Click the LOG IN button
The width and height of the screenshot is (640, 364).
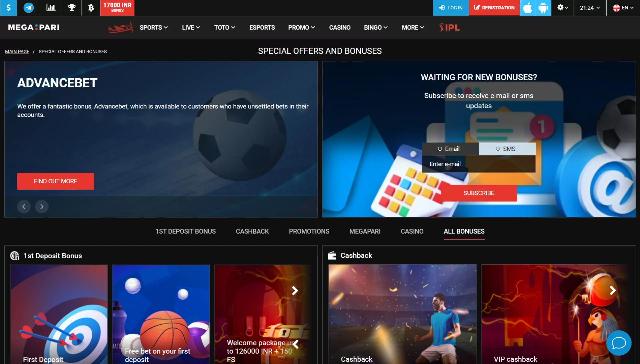click(451, 8)
